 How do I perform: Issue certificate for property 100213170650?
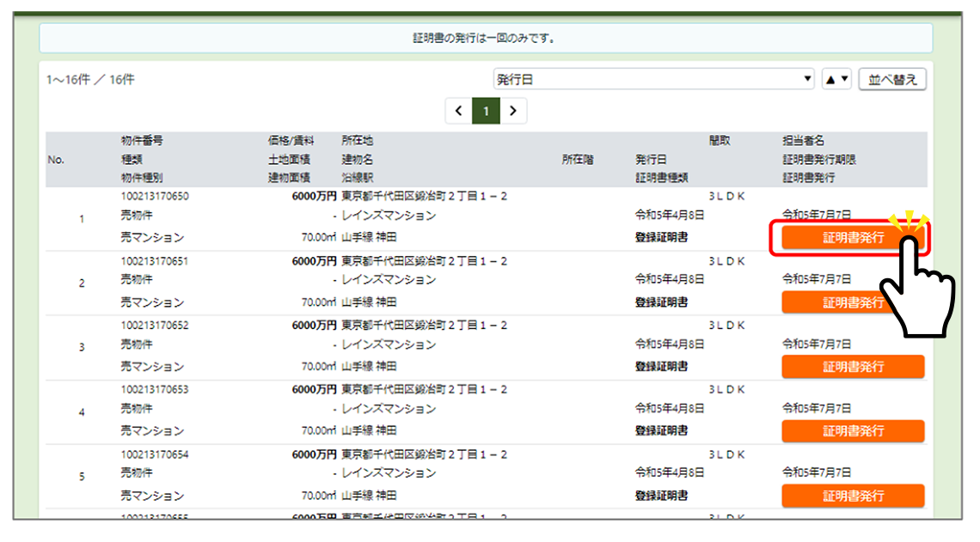coord(853,237)
